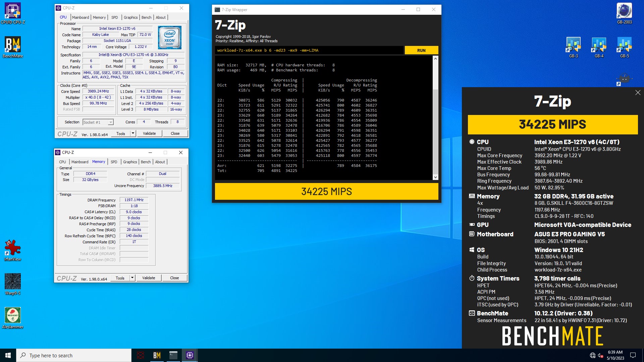This screenshot has width=644, height=362.
Task: Click the Intel Xeon E3-1270 v6 name field
Action: tap(117, 28)
